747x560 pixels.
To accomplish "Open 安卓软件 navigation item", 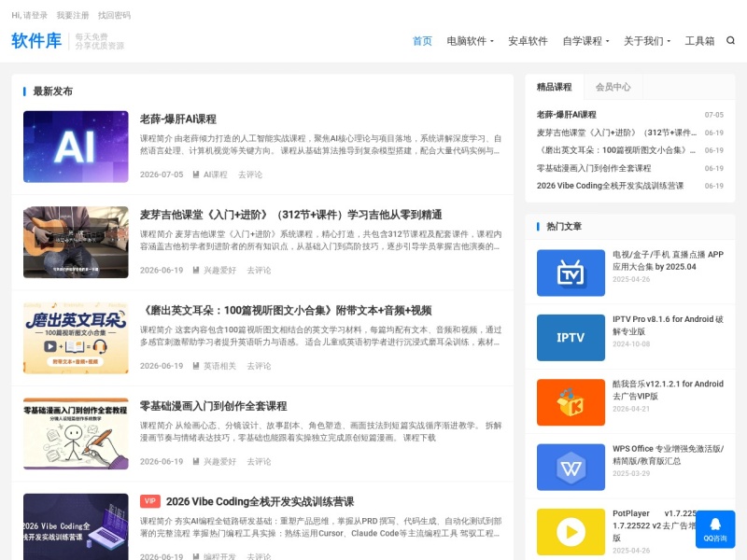I will point(528,41).
